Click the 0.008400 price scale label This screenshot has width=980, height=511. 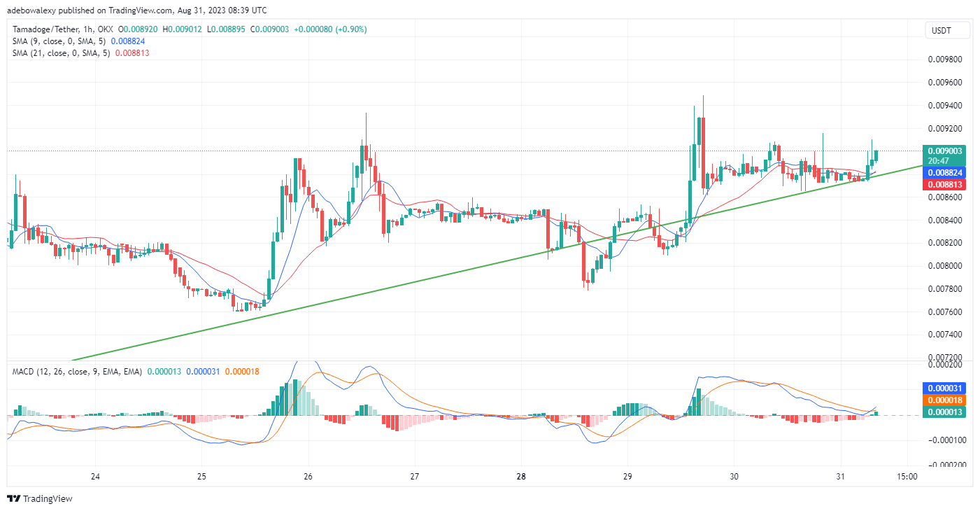(x=945, y=220)
